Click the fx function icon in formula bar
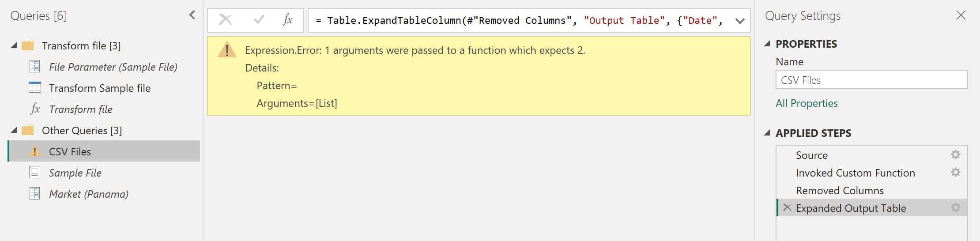 [x=288, y=20]
